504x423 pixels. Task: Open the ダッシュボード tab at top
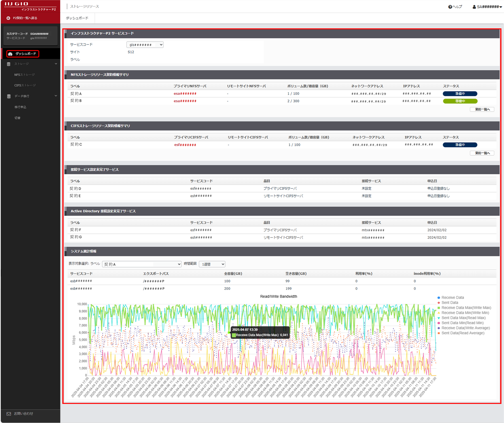coord(77,18)
